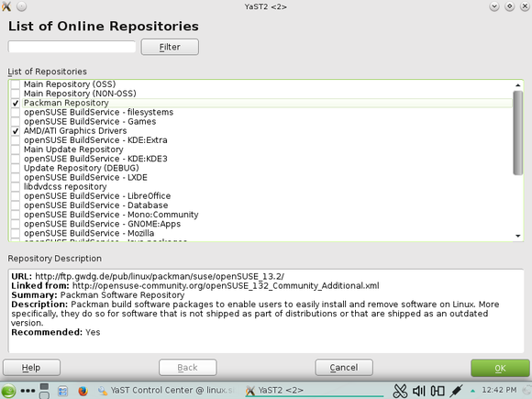Switch to YaST Control Center taskbar entry
Screen dimensions: 532x399
tap(166, 391)
